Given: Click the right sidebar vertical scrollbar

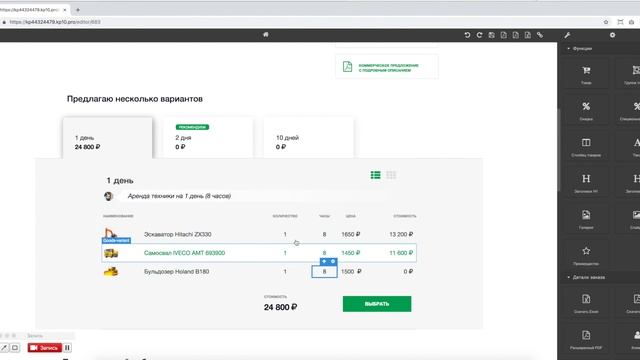Looking at the screenshot, I should coord(558,151).
